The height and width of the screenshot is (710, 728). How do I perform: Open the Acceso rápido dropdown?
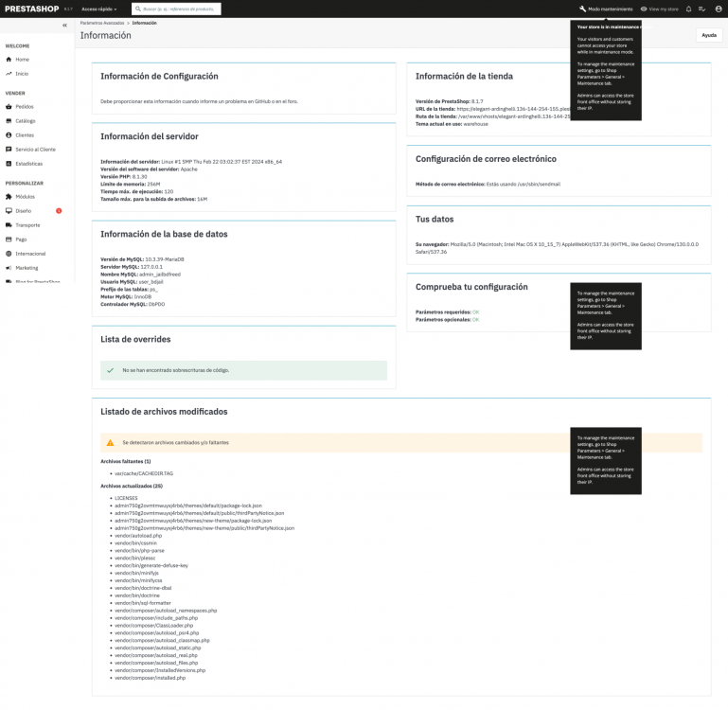click(98, 9)
